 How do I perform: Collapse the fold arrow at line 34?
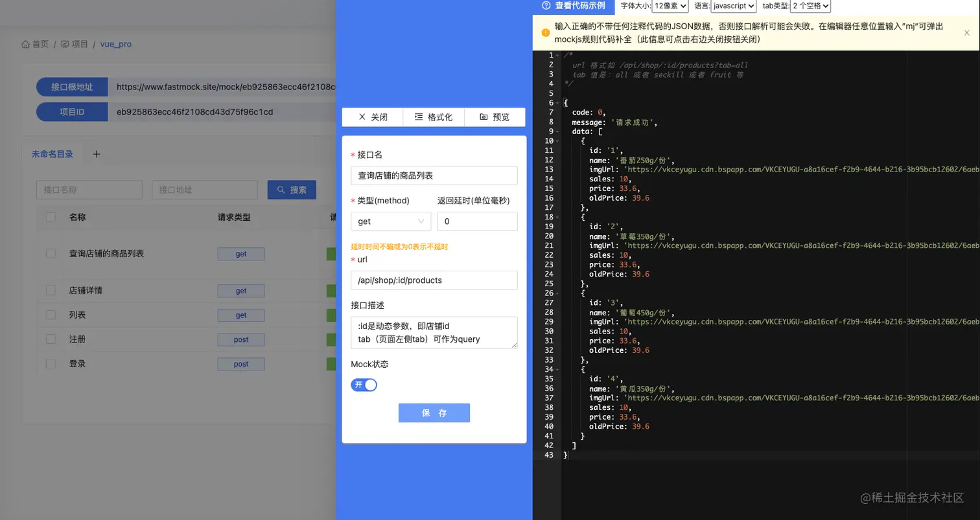point(557,369)
